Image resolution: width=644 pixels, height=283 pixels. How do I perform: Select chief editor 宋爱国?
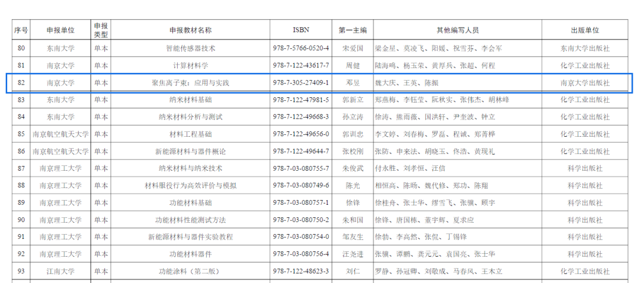[353, 48]
